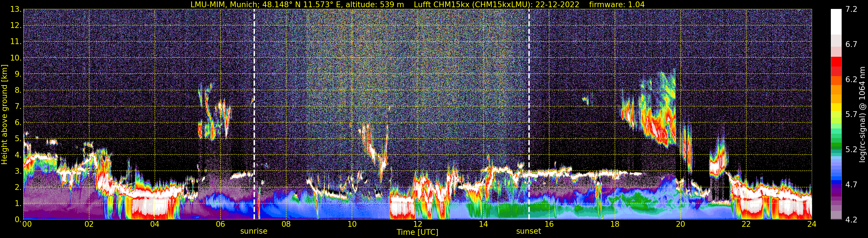Click the y-axis tick label '10.'
The height and width of the screenshot is (238, 868).
tap(16, 58)
